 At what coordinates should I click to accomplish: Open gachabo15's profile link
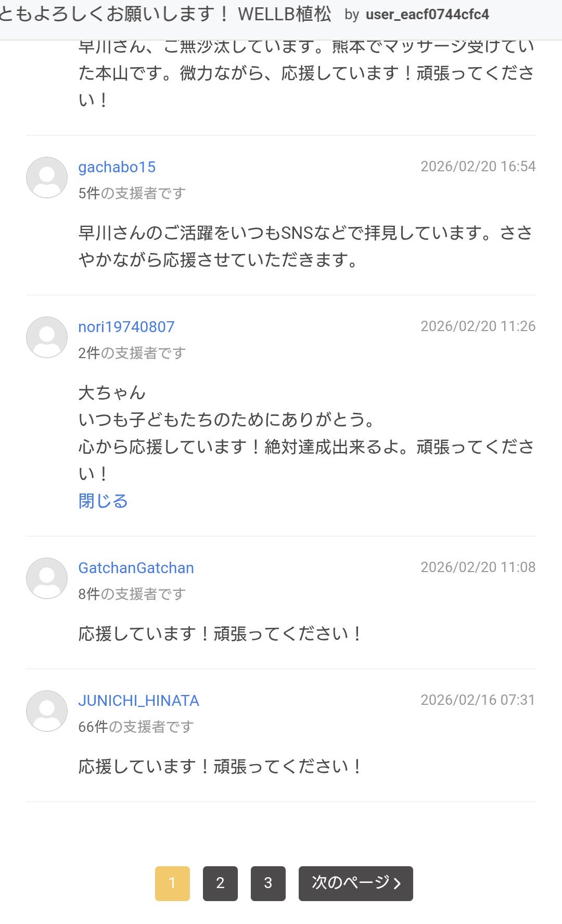117,167
